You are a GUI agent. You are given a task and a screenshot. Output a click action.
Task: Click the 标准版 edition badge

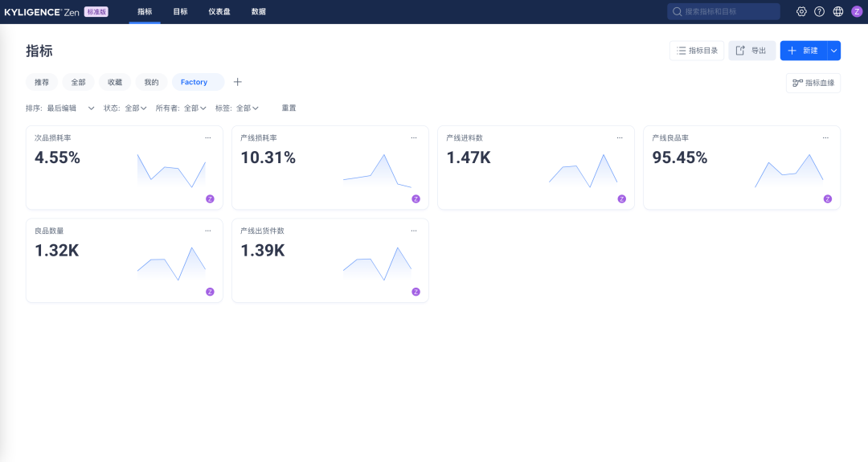click(x=96, y=11)
